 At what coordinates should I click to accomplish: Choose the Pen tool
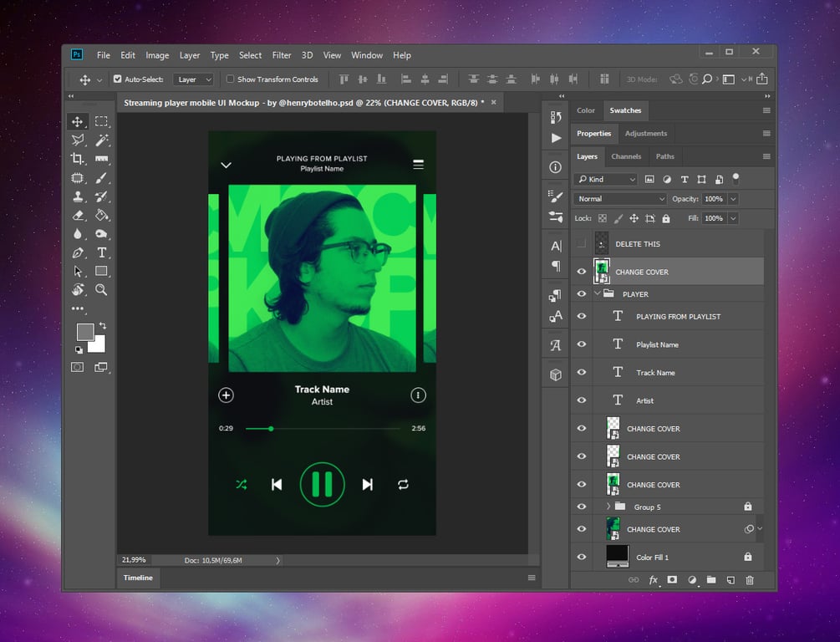(x=78, y=252)
